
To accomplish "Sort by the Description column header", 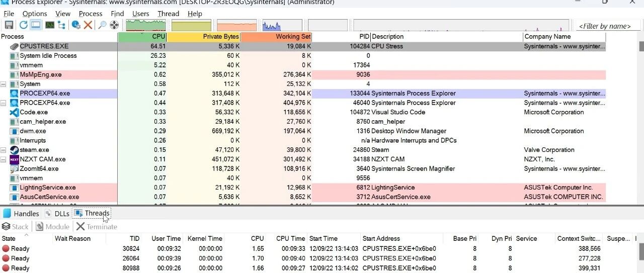I will point(447,37).
